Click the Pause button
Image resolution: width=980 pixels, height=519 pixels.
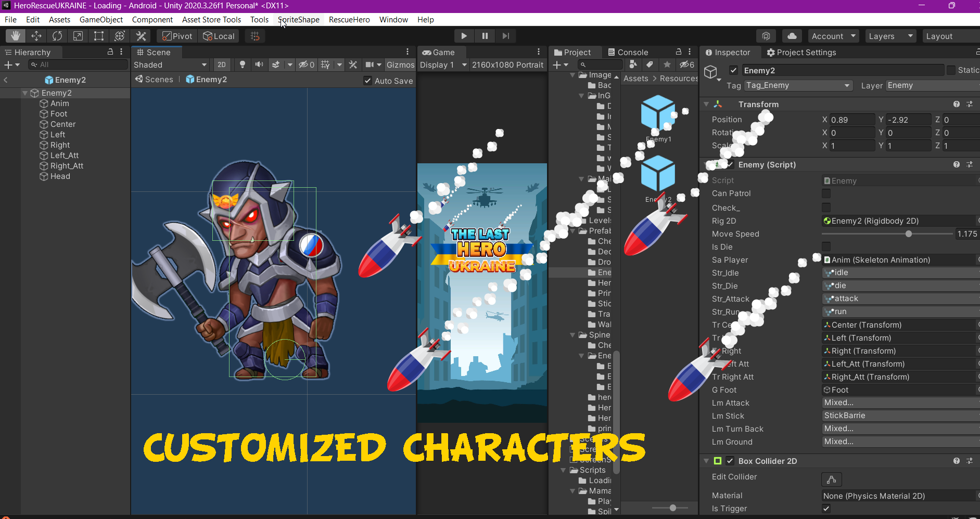pyautogui.click(x=485, y=36)
